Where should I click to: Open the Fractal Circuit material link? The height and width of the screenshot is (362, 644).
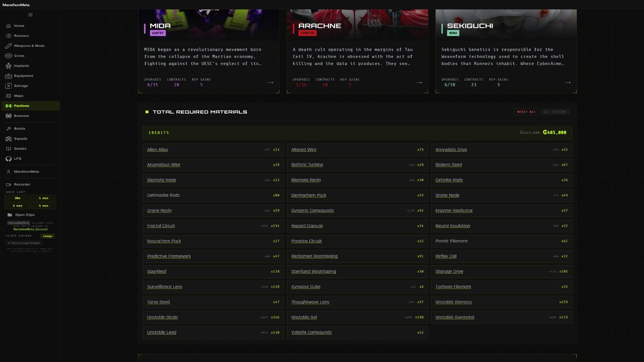pos(161,226)
